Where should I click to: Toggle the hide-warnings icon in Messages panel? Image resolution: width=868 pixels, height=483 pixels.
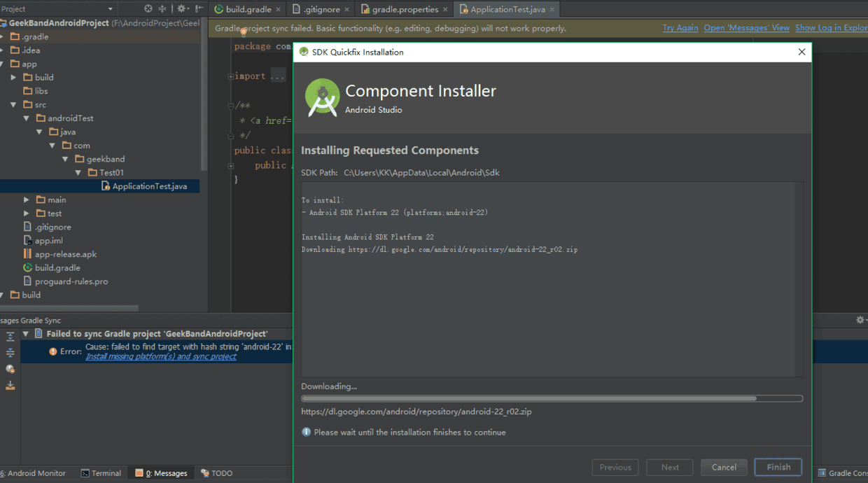10,369
